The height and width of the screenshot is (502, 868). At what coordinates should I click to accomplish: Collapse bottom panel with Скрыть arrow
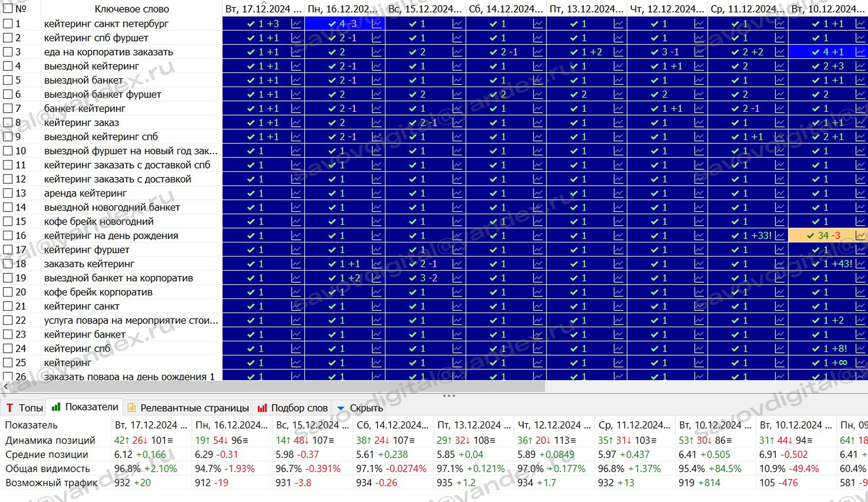[x=341, y=408]
